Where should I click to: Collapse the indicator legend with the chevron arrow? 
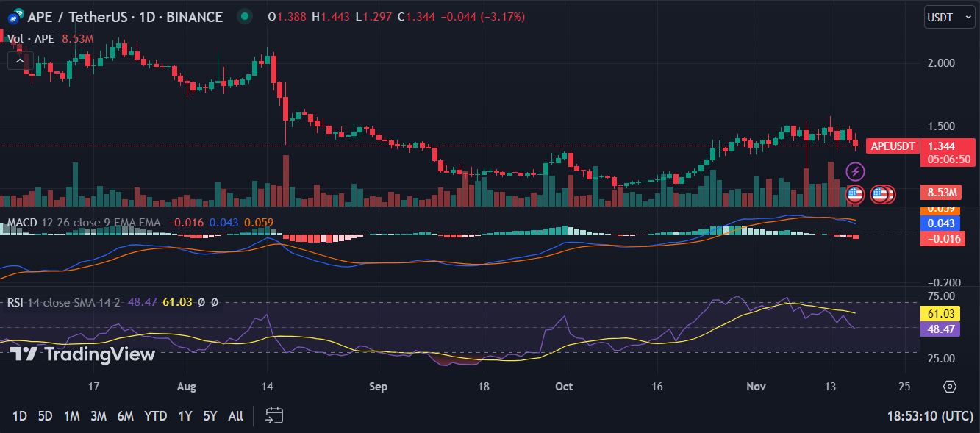pos(20,60)
